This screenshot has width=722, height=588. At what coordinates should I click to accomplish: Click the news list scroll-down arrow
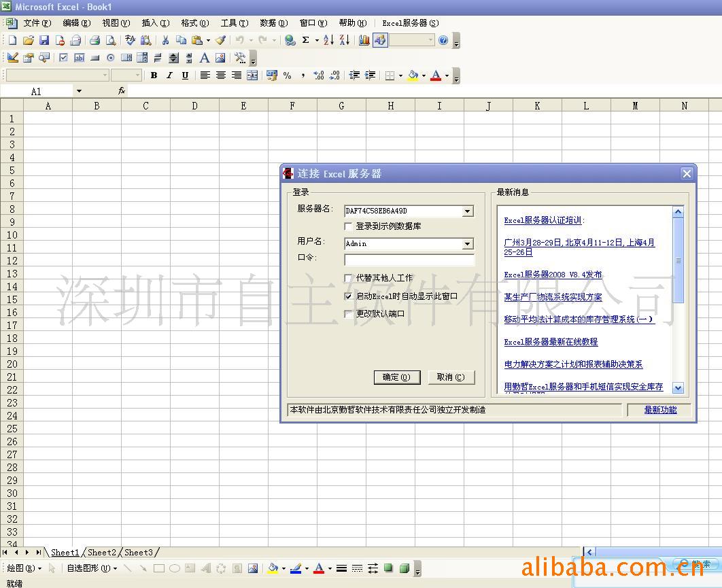coord(678,388)
